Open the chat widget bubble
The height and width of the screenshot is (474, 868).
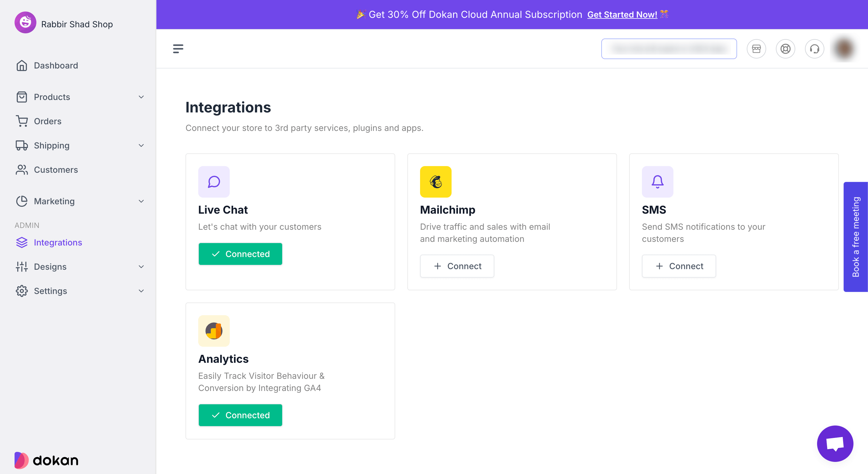click(x=835, y=443)
